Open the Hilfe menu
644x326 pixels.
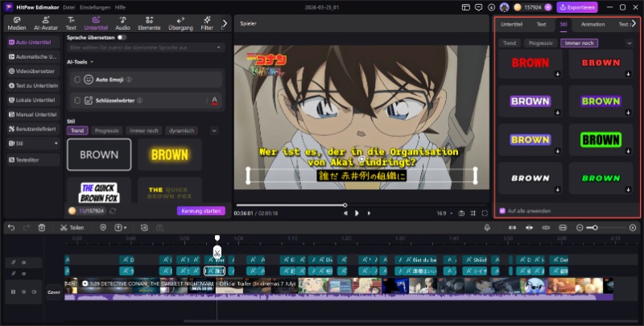click(120, 7)
